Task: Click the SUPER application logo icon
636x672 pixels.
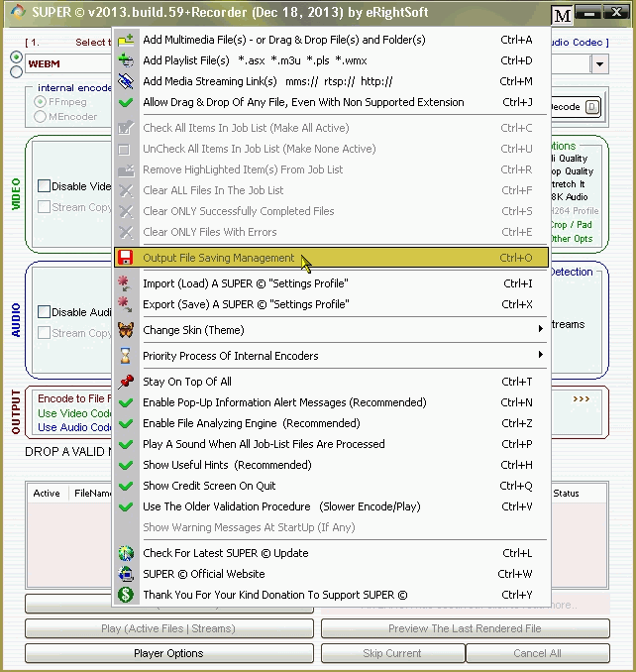Action: (18, 12)
